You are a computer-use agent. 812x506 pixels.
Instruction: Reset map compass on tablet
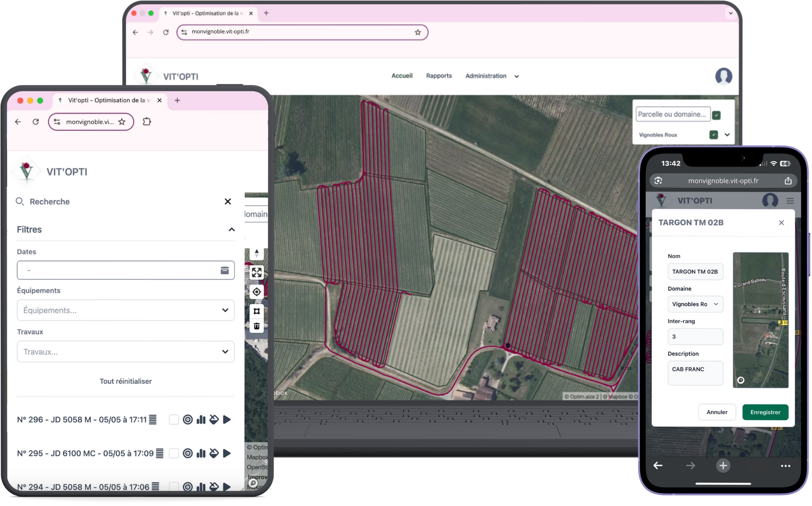click(x=256, y=253)
